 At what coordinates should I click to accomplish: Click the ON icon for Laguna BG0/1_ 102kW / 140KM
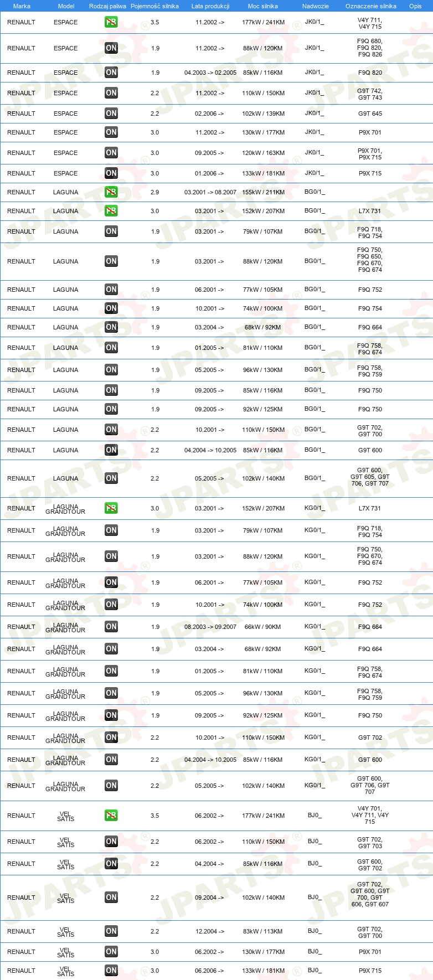point(111,478)
